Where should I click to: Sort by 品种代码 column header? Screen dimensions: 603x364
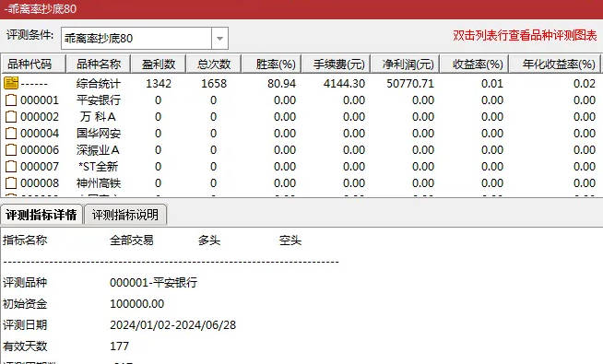(x=34, y=64)
